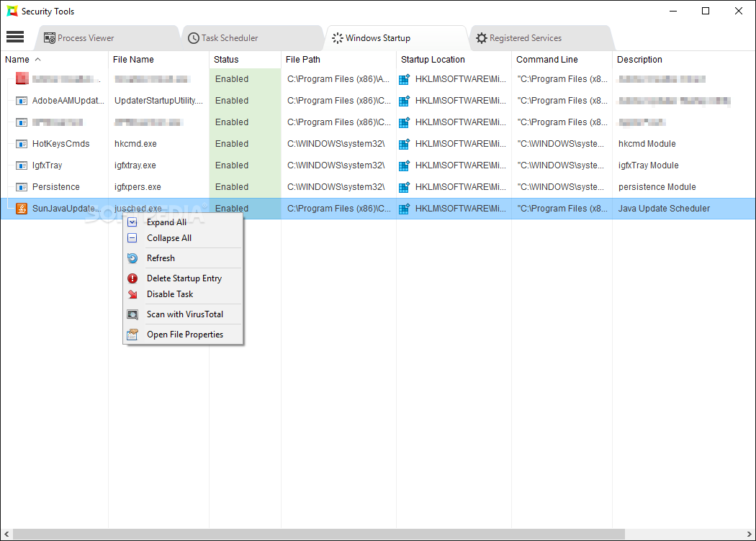Screen dimensions: 756x541
Task: Sort by the Name column header
Action: tap(55, 59)
